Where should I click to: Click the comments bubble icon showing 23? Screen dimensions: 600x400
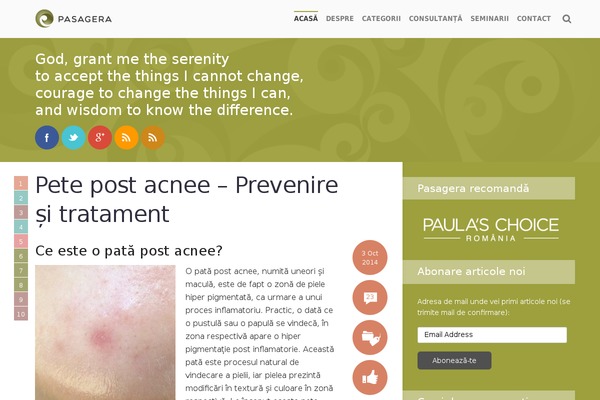[370, 297]
